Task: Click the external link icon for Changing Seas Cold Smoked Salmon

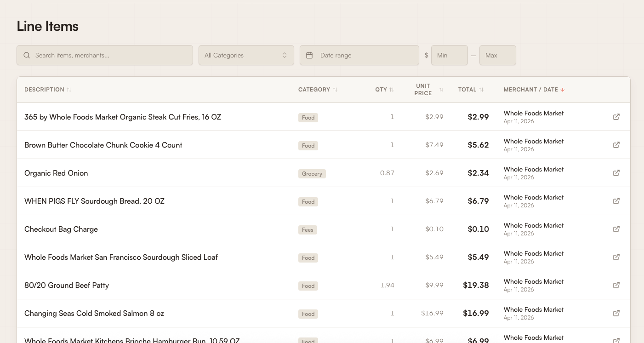Action: pyautogui.click(x=616, y=313)
